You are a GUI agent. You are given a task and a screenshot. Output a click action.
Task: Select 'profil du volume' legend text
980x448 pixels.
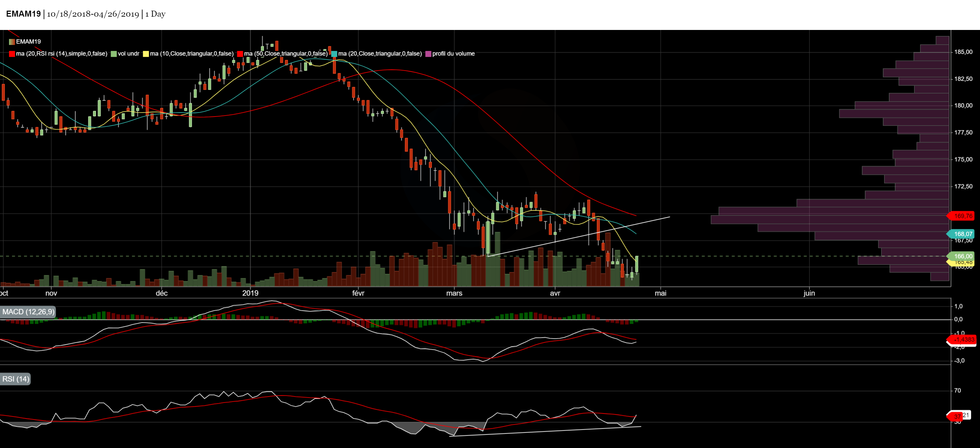[453, 54]
